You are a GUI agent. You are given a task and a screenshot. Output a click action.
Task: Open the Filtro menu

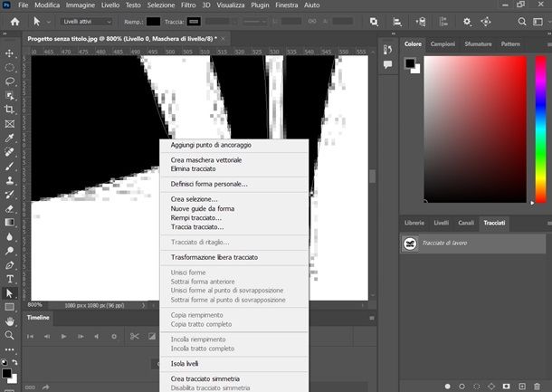[188, 5]
